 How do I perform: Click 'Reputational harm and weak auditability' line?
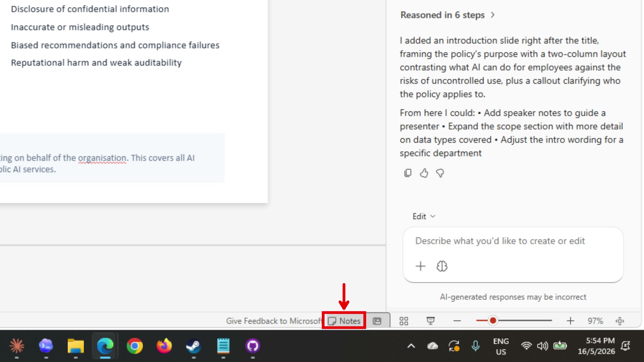coord(96,63)
